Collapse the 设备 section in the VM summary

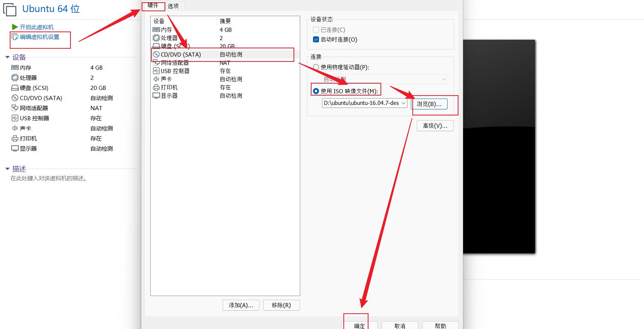pyautogui.click(x=7, y=57)
